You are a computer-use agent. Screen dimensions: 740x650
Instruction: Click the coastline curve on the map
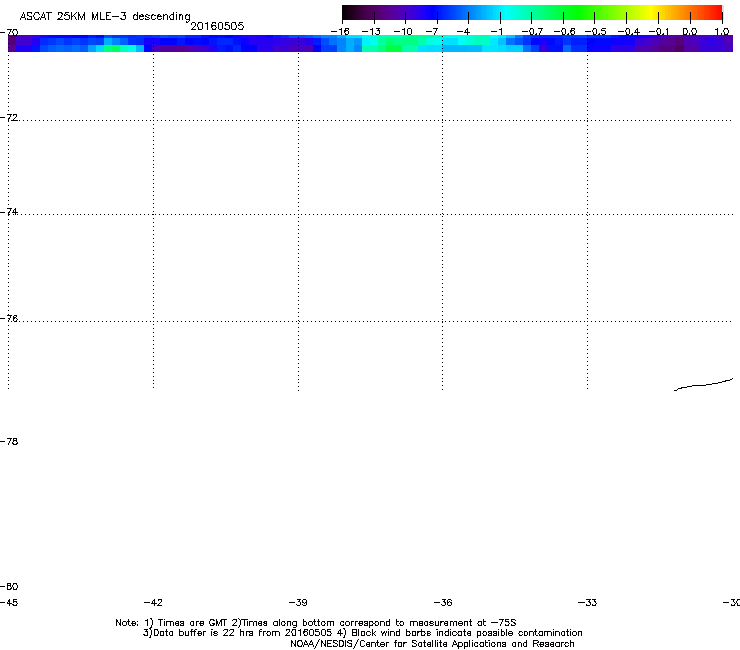703,385
